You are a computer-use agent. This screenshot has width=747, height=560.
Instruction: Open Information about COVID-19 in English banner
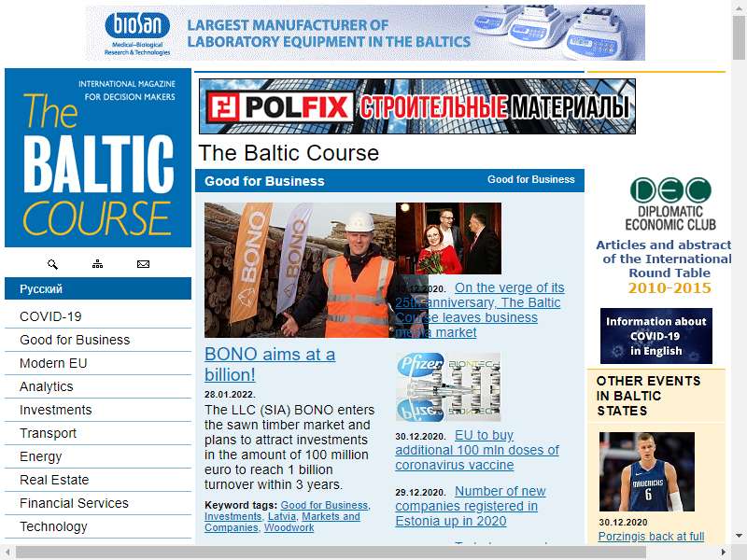coord(656,336)
